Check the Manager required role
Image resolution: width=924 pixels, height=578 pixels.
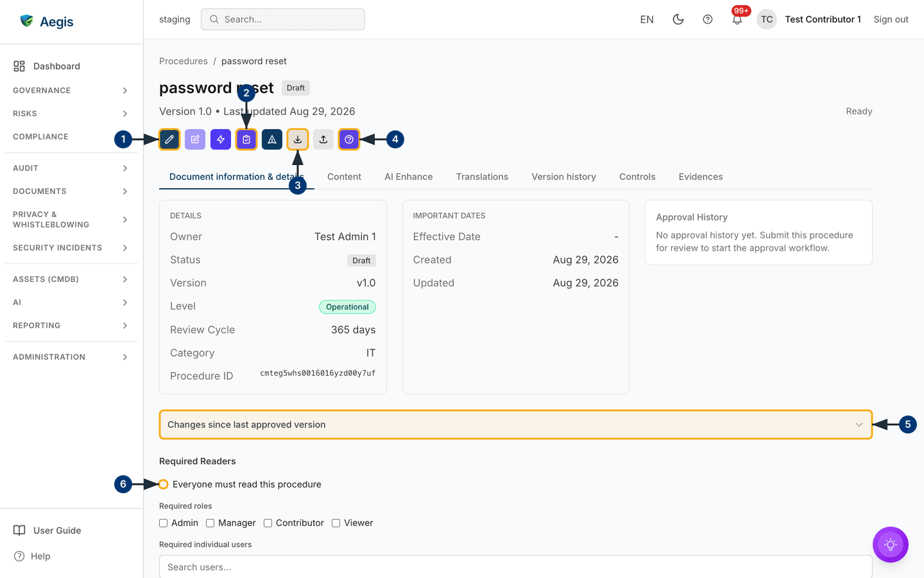pos(210,523)
